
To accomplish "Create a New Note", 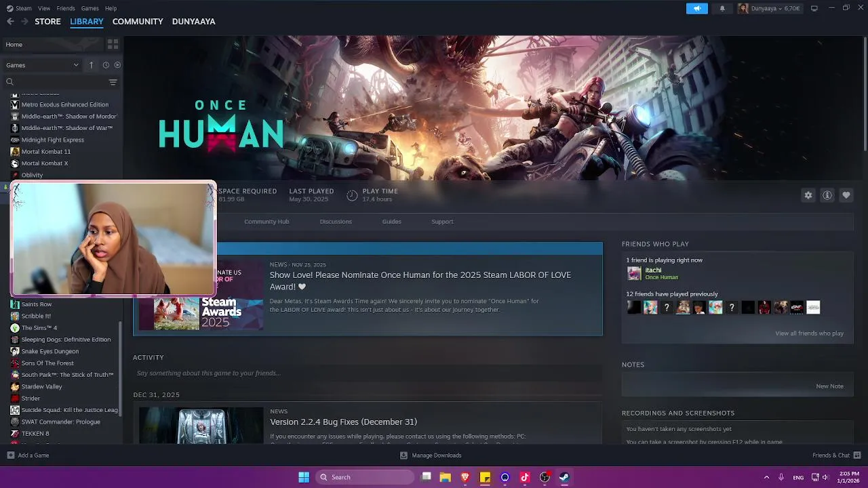I will [829, 386].
